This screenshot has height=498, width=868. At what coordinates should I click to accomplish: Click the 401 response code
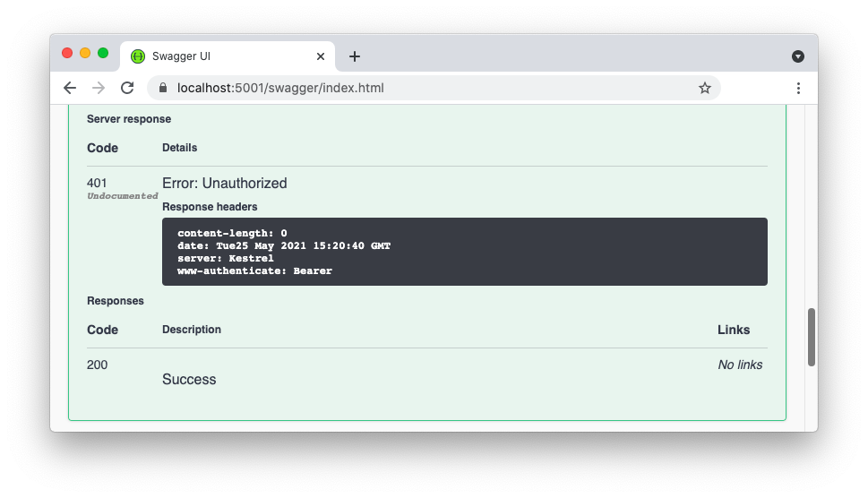[x=97, y=183]
